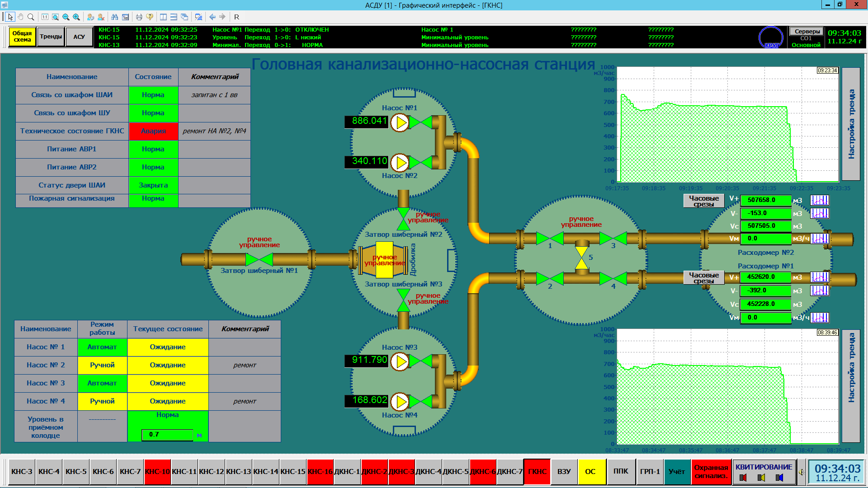Open the binoculars search tool

(x=115, y=17)
